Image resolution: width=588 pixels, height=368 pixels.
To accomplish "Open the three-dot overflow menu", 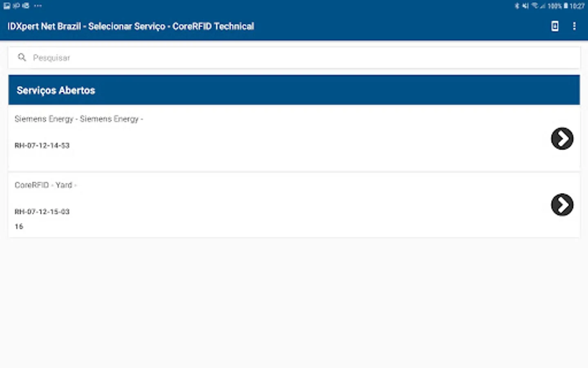I will pyautogui.click(x=574, y=26).
